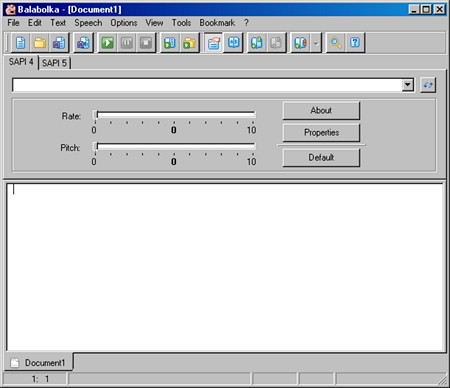This screenshot has height=388, width=450.
Task: Open the Edit menu
Action: (x=35, y=23)
